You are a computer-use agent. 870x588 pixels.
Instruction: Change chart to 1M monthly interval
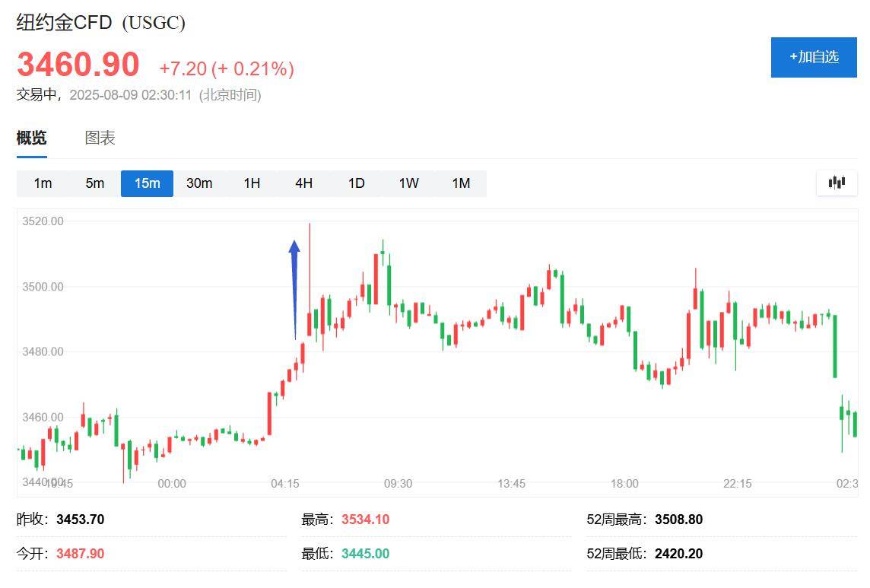click(461, 183)
